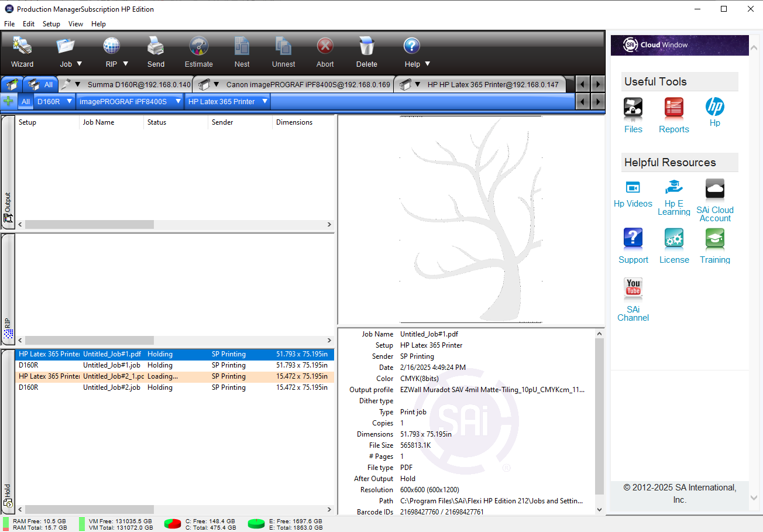Viewport: 763px width, 532px height.
Task: Open Canon imagePROGRAF tab dropdown arrow
Action: [216, 84]
